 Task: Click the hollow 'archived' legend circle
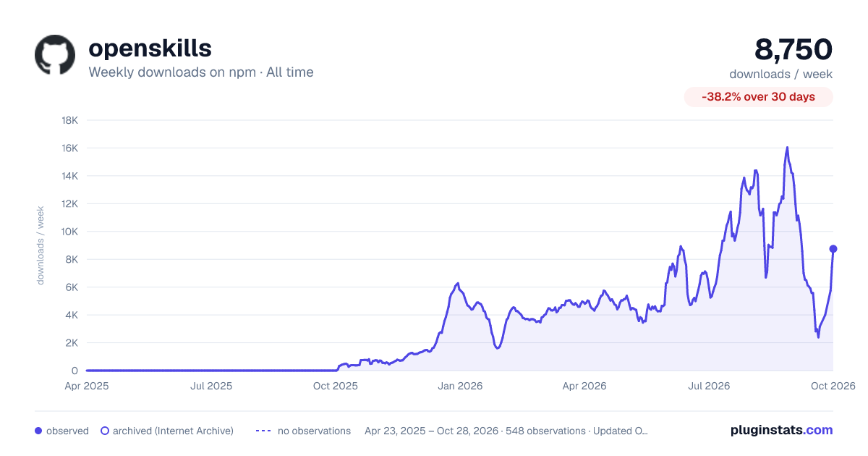coord(104,431)
